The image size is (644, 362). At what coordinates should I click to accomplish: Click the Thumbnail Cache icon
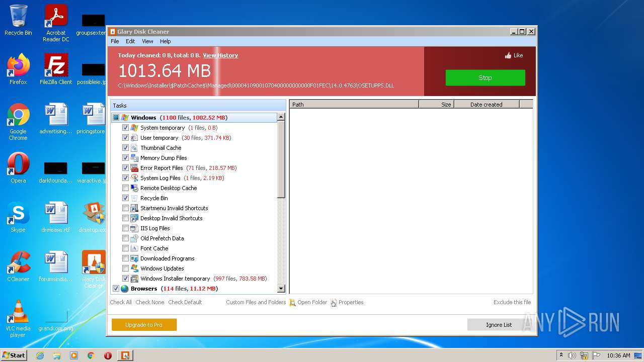(134, 148)
